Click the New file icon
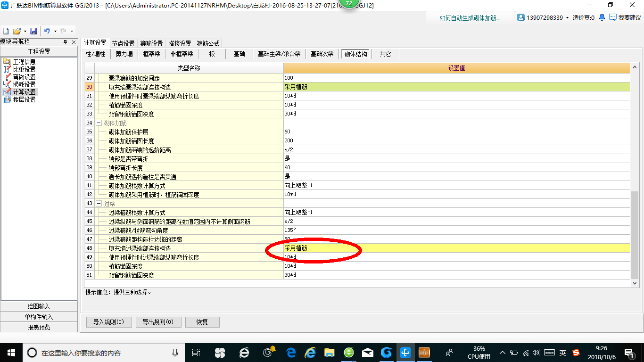The image size is (644, 362). 6,31
